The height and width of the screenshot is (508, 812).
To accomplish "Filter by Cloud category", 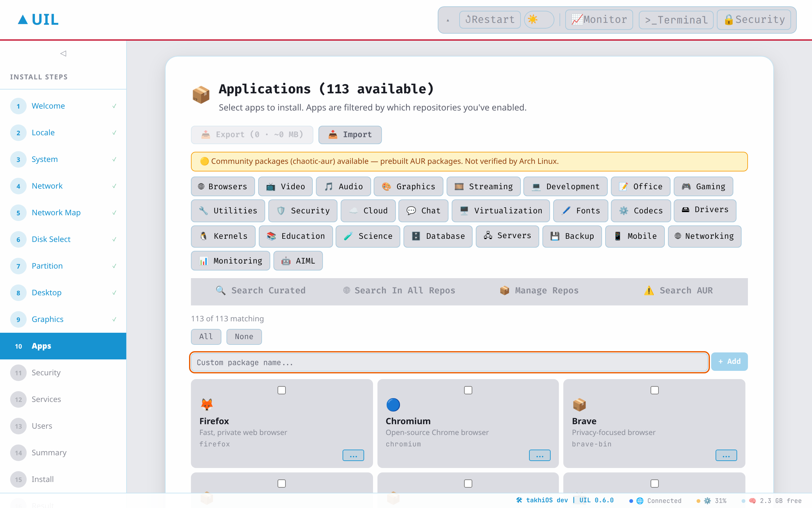I will 368,211.
